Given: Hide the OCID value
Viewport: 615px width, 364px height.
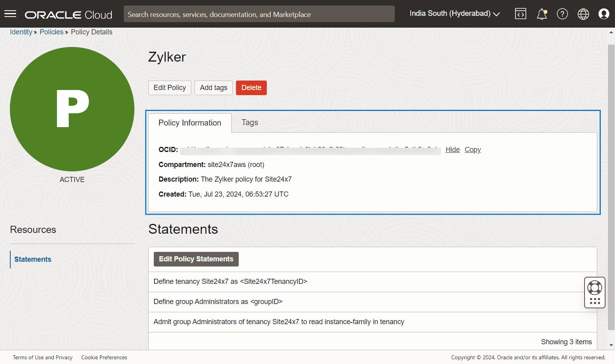Looking at the screenshot, I should pos(452,150).
